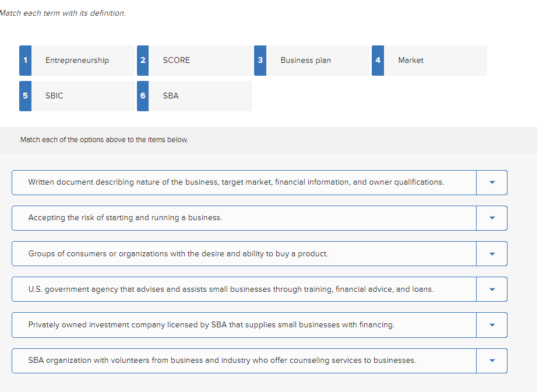The height and width of the screenshot is (392, 539).
Task: Select the Business plan option card
Action: [x=312, y=61]
